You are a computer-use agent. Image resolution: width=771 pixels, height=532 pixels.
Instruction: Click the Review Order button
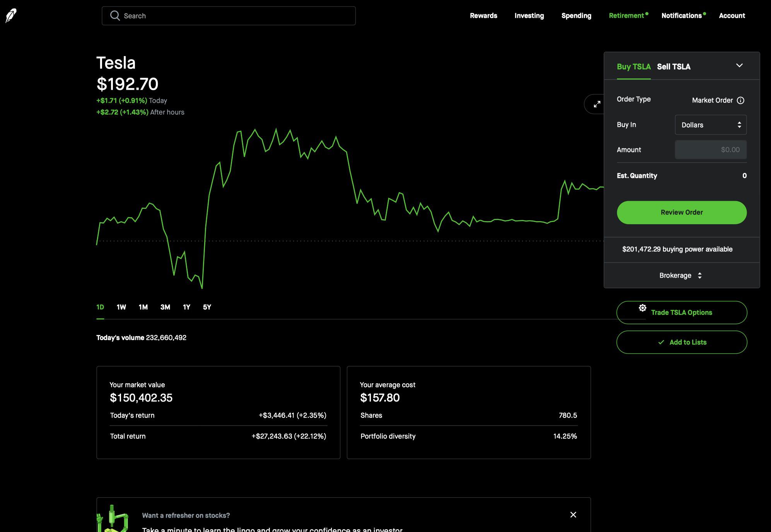tap(681, 212)
